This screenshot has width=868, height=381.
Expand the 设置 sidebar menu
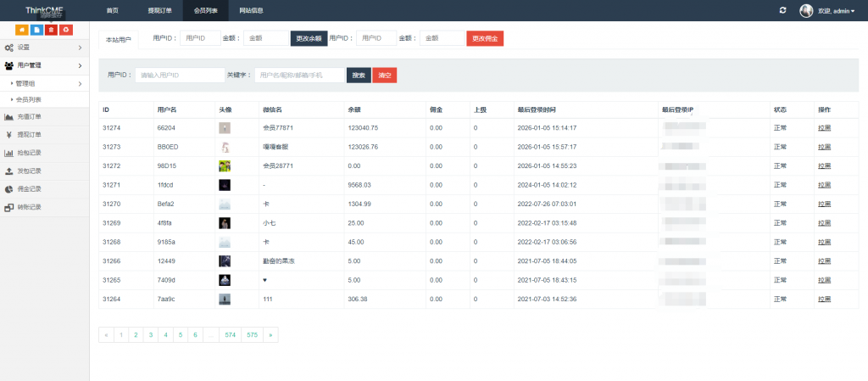(44, 48)
